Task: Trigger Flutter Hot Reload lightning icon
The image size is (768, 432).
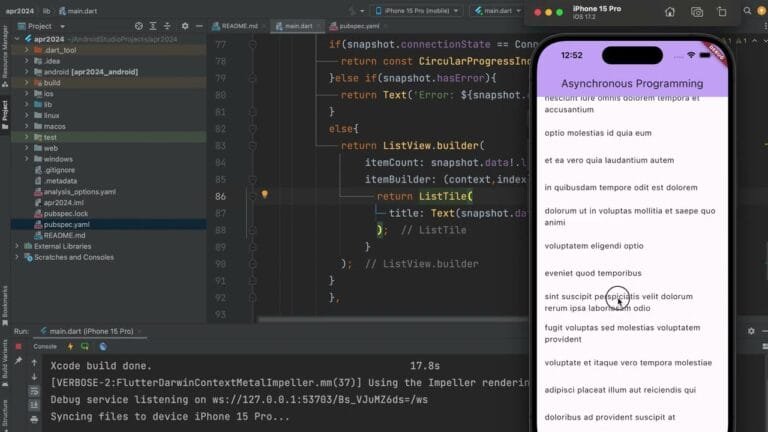Action: pos(70,347)
